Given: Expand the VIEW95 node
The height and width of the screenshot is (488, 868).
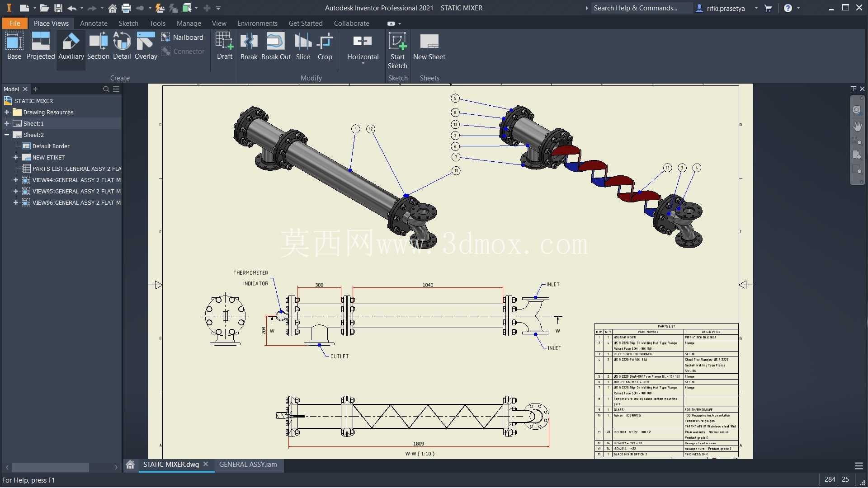Looking at the screenshot, I should [16, 191].
